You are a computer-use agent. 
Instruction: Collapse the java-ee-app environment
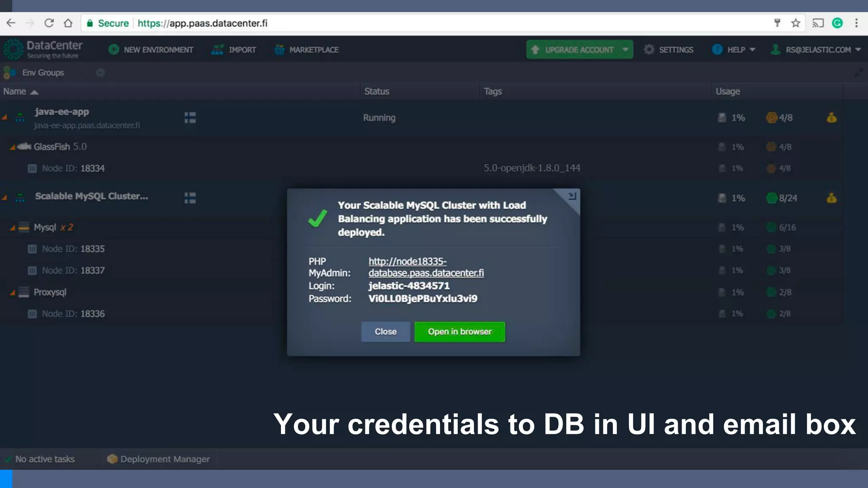pos(5,117)
